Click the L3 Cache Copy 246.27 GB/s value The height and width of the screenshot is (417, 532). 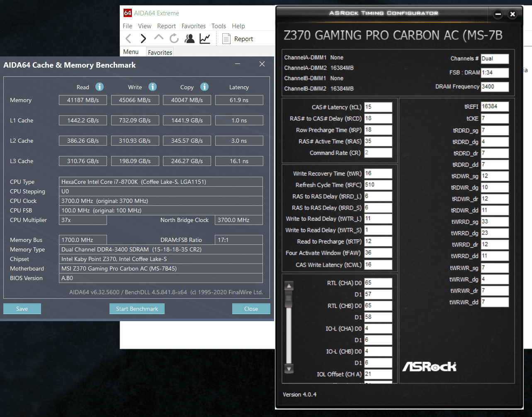187,161
